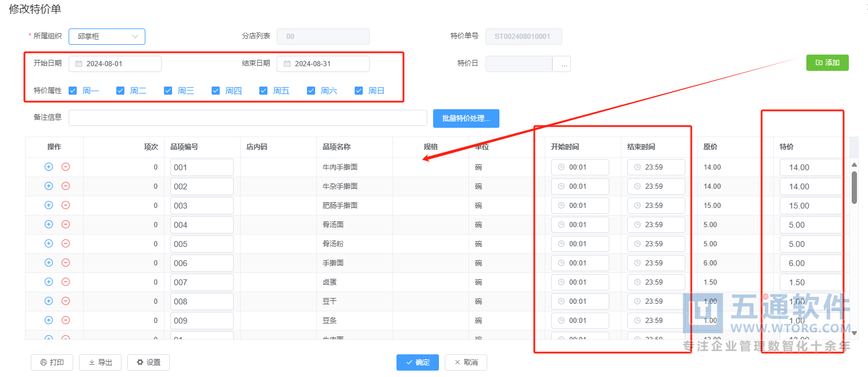Click the 特价 column header
Viewport: 868px width, 377px height.
(x=787, y=147)
